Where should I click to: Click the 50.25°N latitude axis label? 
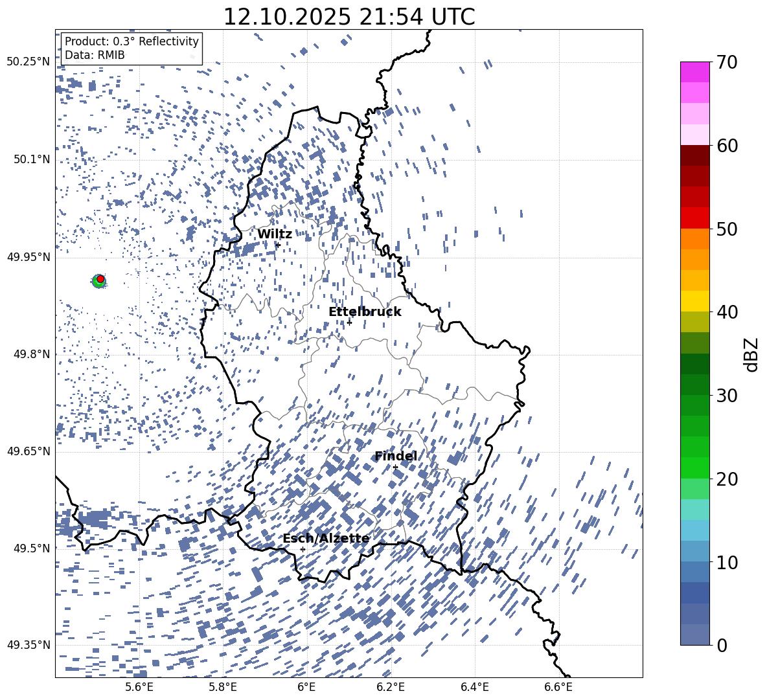(28, 62)
